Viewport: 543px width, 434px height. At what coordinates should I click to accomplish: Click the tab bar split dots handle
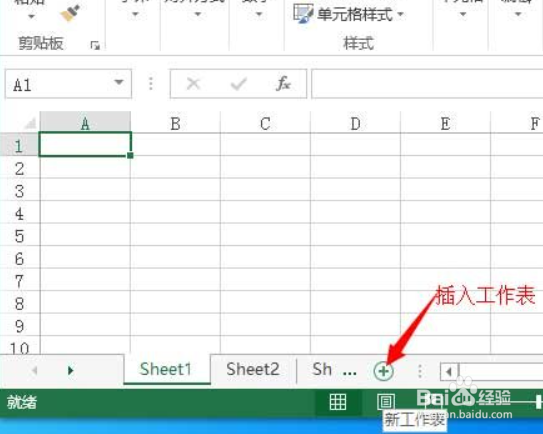coord(420,372)
